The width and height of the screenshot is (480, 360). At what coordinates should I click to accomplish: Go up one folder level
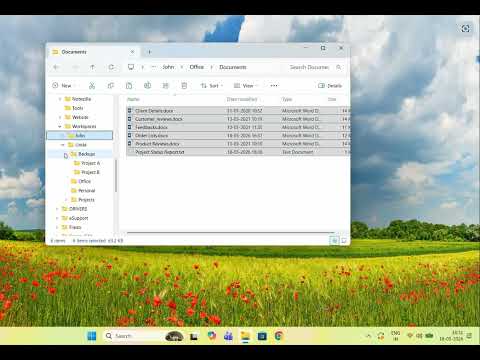click(x=92, y=67)
